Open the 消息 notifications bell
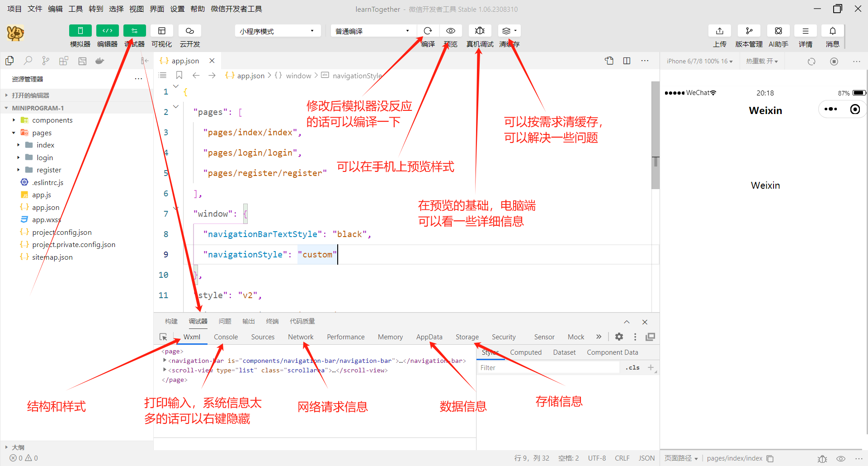 pyautogui.click(x=832, y=31)
